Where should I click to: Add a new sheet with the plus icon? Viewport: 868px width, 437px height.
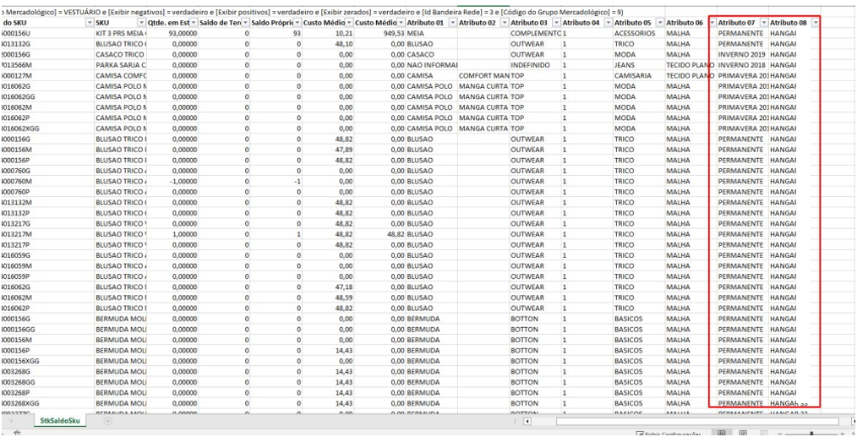pos(108,421)
